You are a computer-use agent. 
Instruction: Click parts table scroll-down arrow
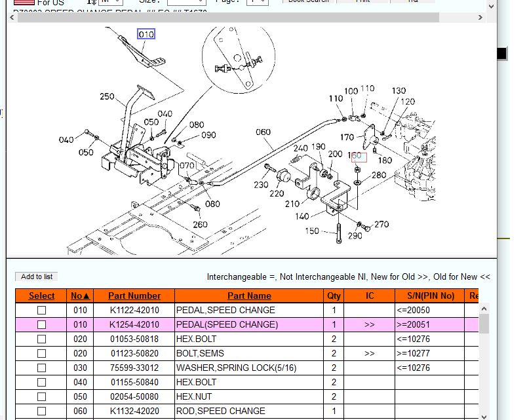[x=484, y=417]
